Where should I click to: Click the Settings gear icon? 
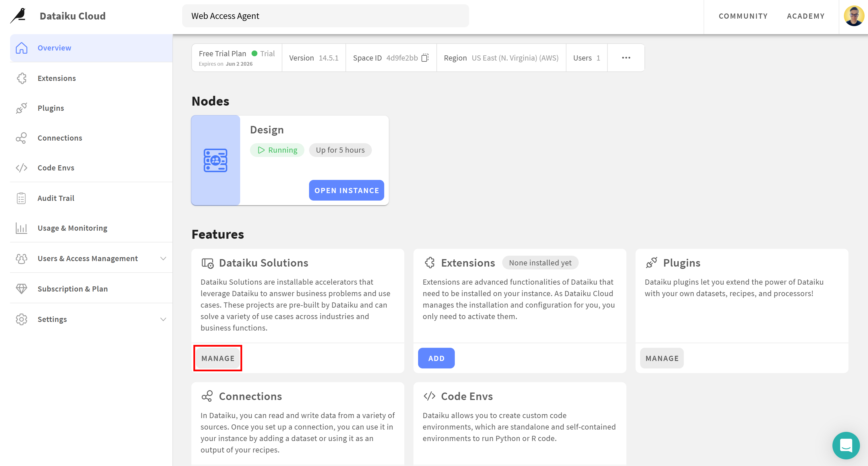coord(22,319)
